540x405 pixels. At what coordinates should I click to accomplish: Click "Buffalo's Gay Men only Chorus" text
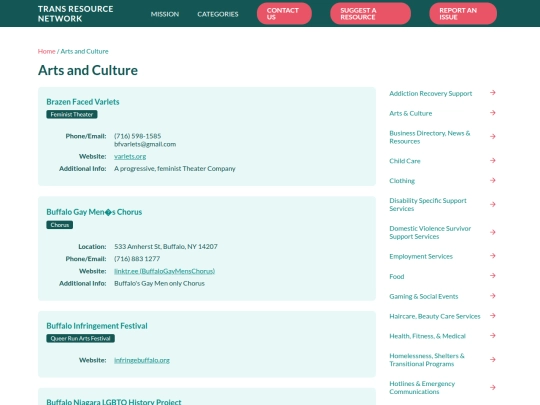pyautogui.click(x=159, y=283)
